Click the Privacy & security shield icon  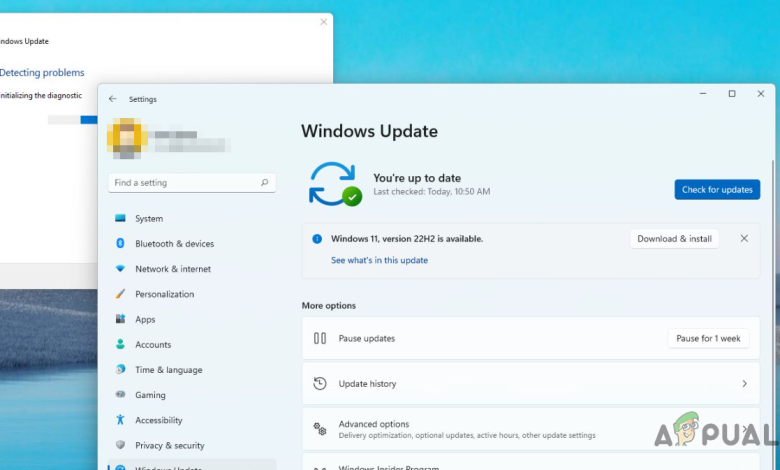tap(120, 445)
